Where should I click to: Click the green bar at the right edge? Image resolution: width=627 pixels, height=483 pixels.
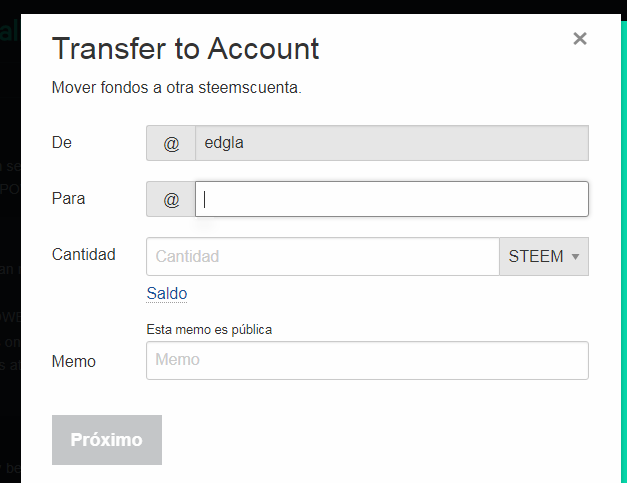[623, 250]
